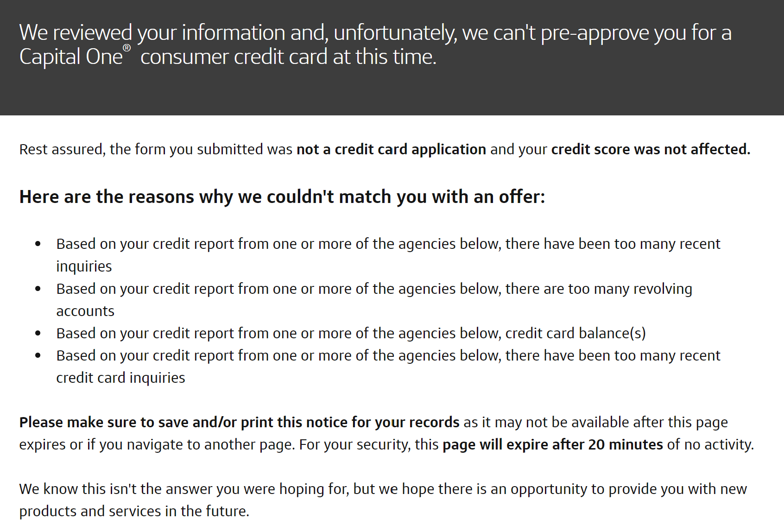784x532 pixels.
Task: Click the 'products and services in the future' line
Action: click(134, 511)
